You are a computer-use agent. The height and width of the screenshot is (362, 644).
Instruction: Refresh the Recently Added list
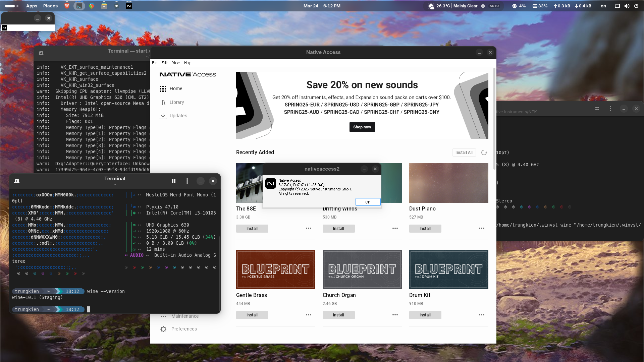point(484,153)
